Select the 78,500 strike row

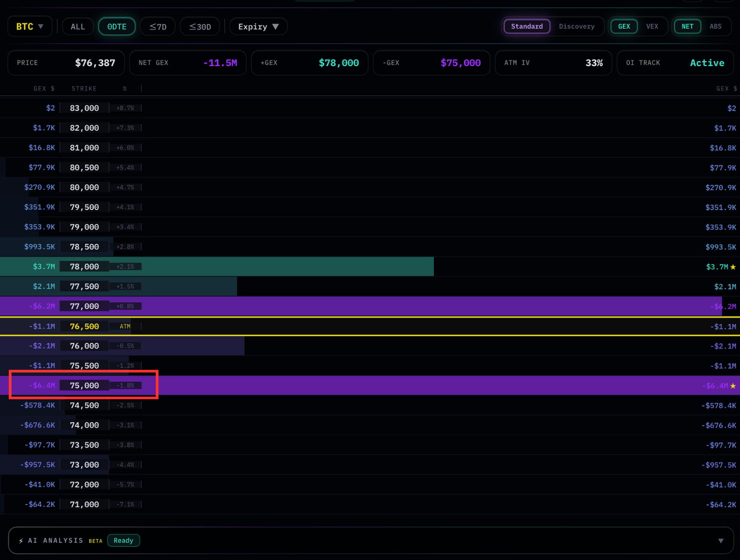pos(370,247)
